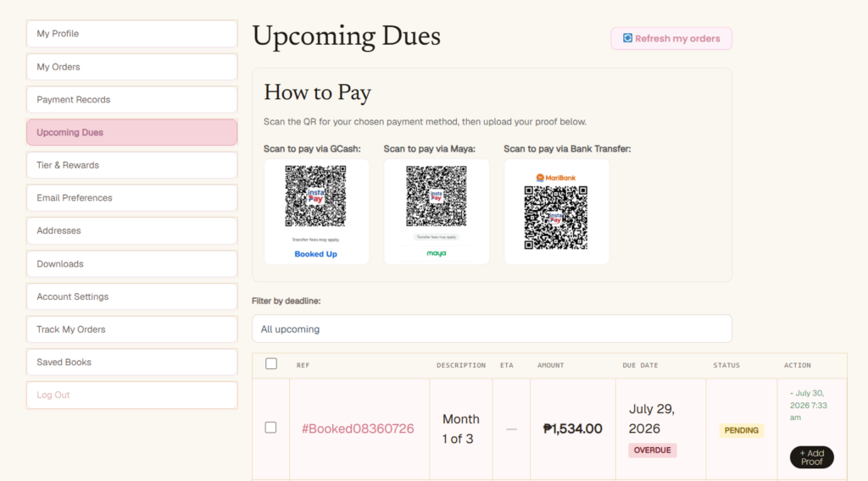Click the Scan to pay via Bank Transfer label
The height and width of the screenshot is (481, 868).
[567, 149]
